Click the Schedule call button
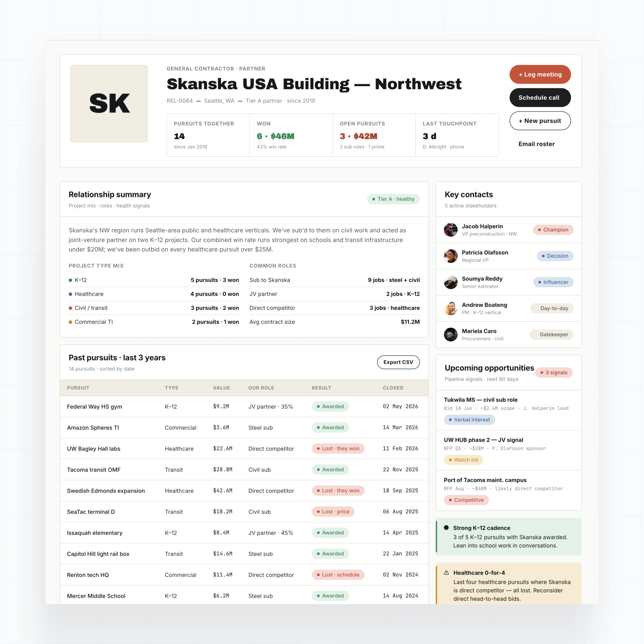Image resolution: width=644 pixels, height=644 pixels. tap(540, 98)
